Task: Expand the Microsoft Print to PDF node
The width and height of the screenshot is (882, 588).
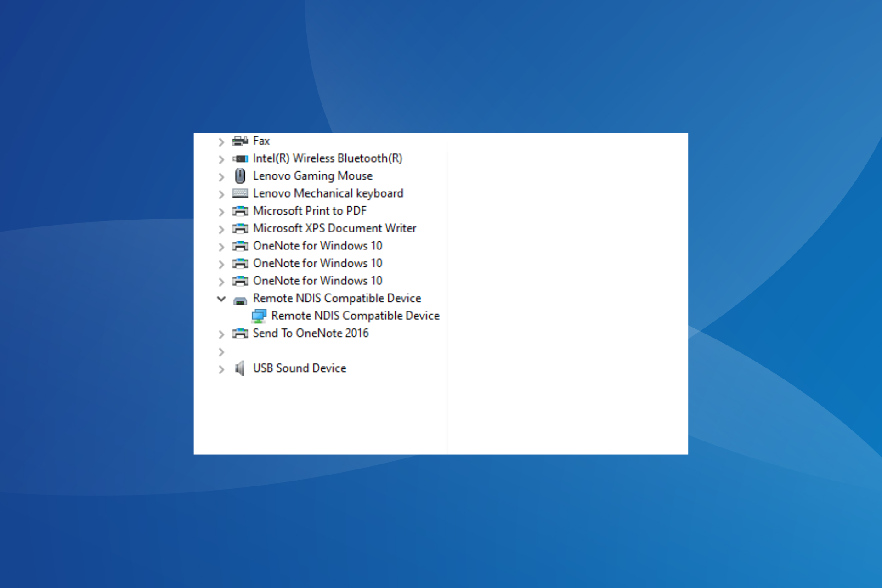Action: pos(221,212)
